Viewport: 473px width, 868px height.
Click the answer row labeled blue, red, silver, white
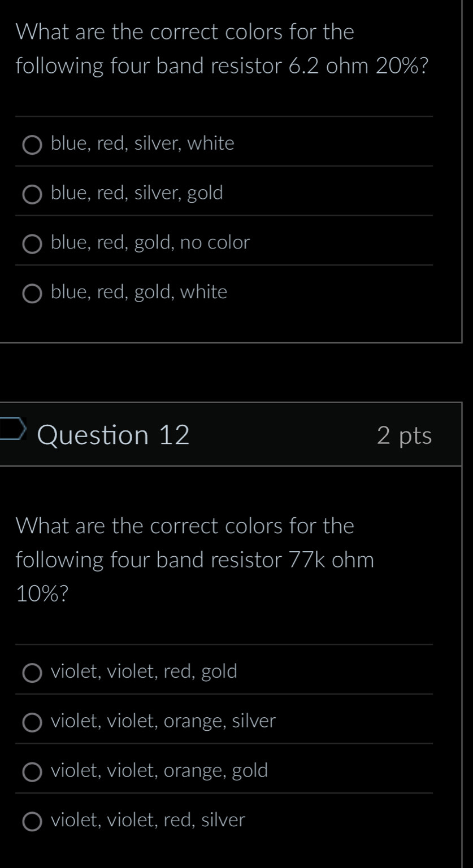[141, 143]
